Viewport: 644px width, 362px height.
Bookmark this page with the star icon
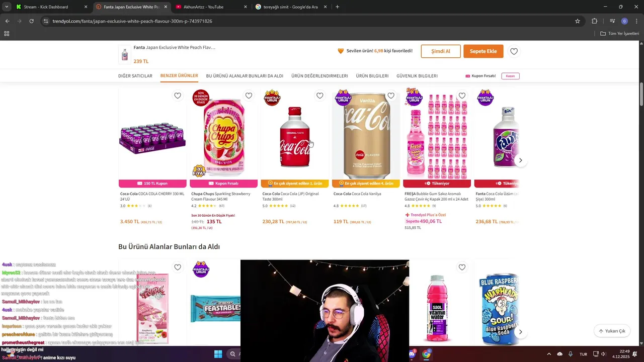pyautogui.click(x=578, y=21)
